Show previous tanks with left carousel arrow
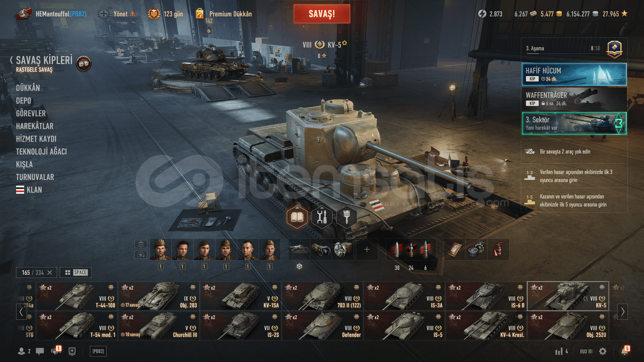The image size is (644, 362). click(21, 312)
